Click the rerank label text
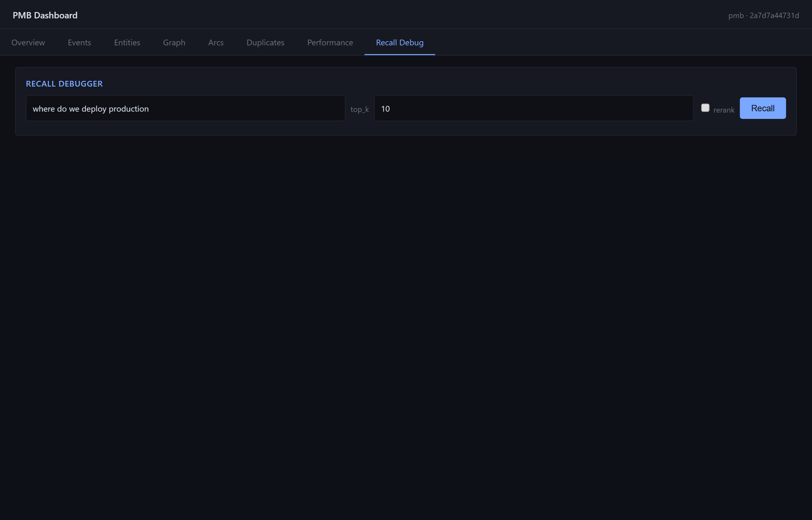 point(724,110)
